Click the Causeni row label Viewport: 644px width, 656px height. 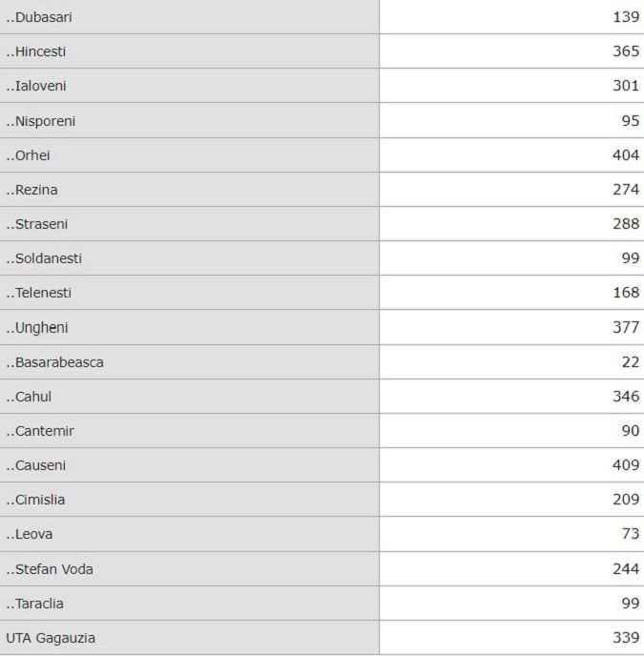pos(36,465)
